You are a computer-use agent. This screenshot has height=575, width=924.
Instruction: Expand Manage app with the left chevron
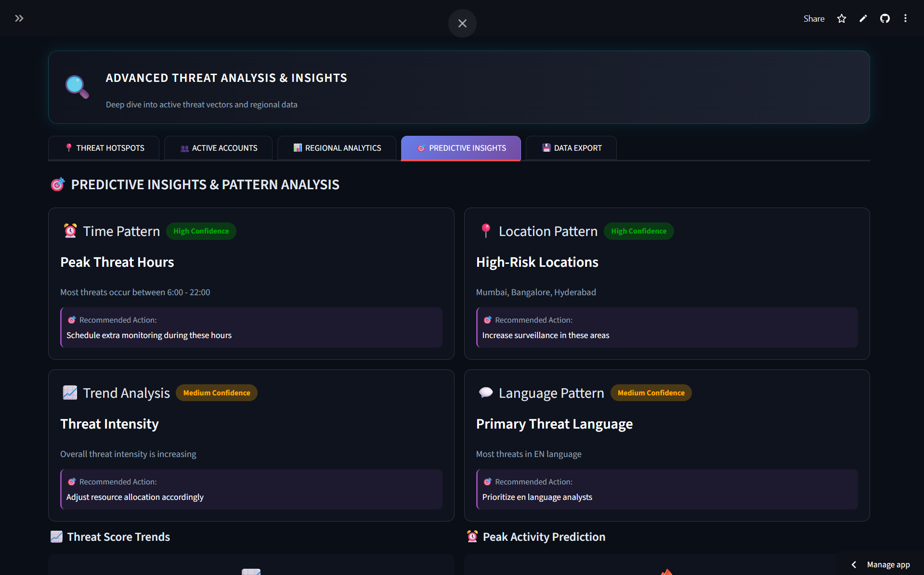[854, 564]
